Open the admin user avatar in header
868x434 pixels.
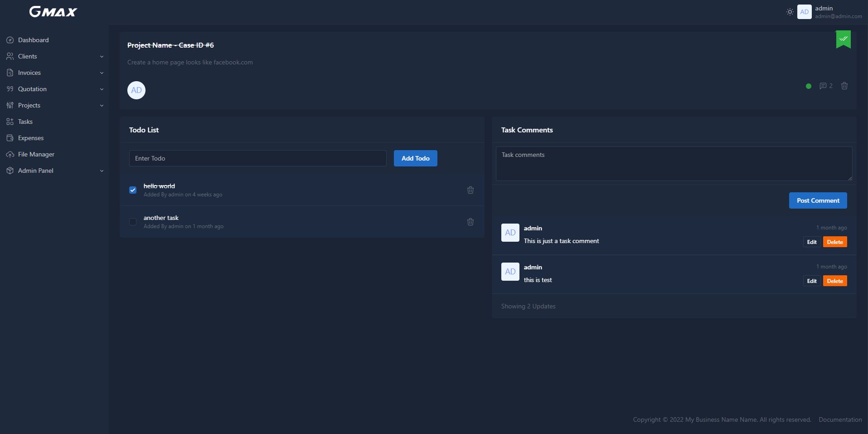[x=805, y=12]
